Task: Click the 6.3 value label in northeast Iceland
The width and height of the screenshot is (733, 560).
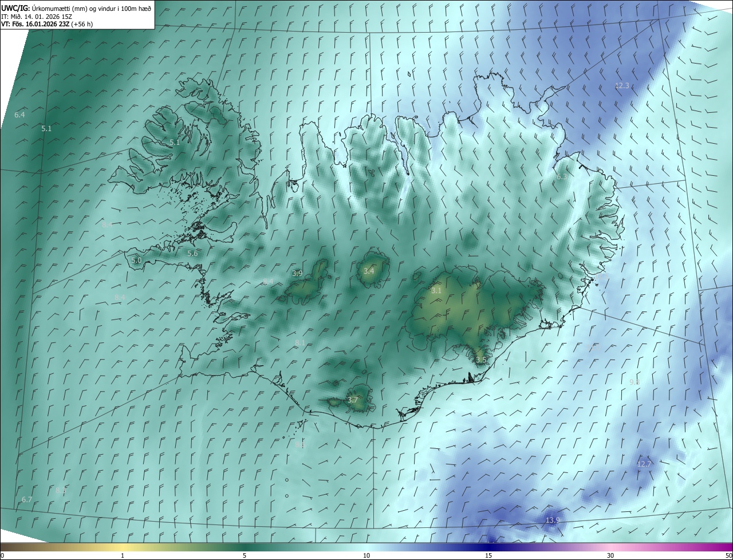Action: (561, 177)
